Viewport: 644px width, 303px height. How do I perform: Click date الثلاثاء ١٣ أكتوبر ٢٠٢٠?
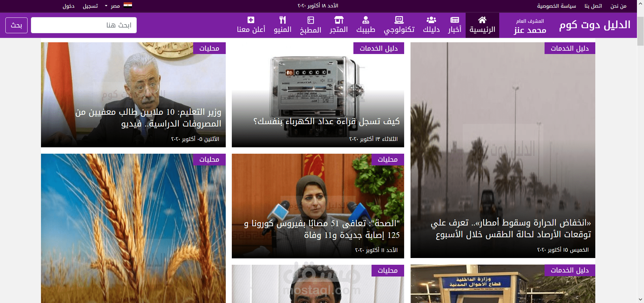[374, 139]
